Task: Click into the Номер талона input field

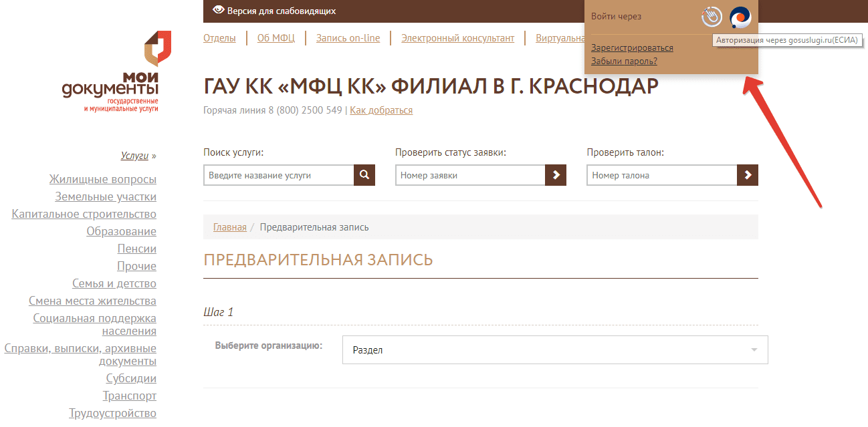Action: coord(661,175)
